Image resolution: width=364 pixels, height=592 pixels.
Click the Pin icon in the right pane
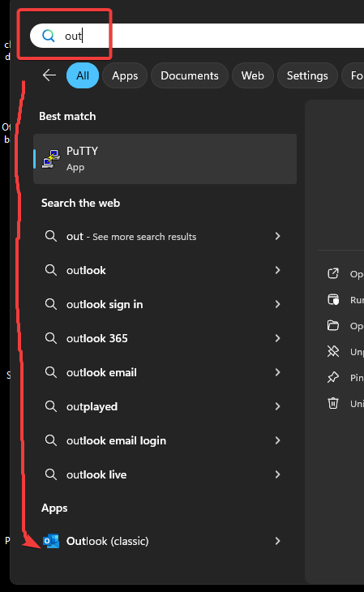coord(333,377)
